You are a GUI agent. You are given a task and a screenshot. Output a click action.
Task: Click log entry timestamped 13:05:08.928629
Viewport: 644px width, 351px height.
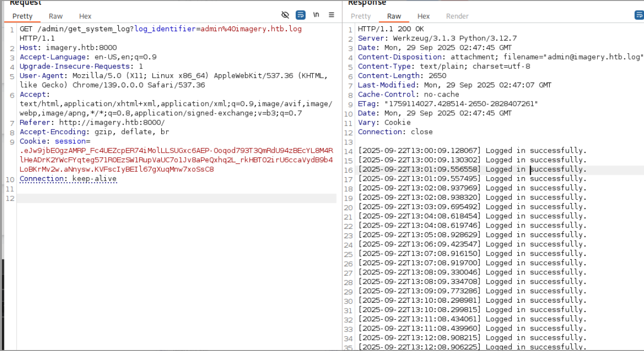pyautogui.click(x=472, y=235)
